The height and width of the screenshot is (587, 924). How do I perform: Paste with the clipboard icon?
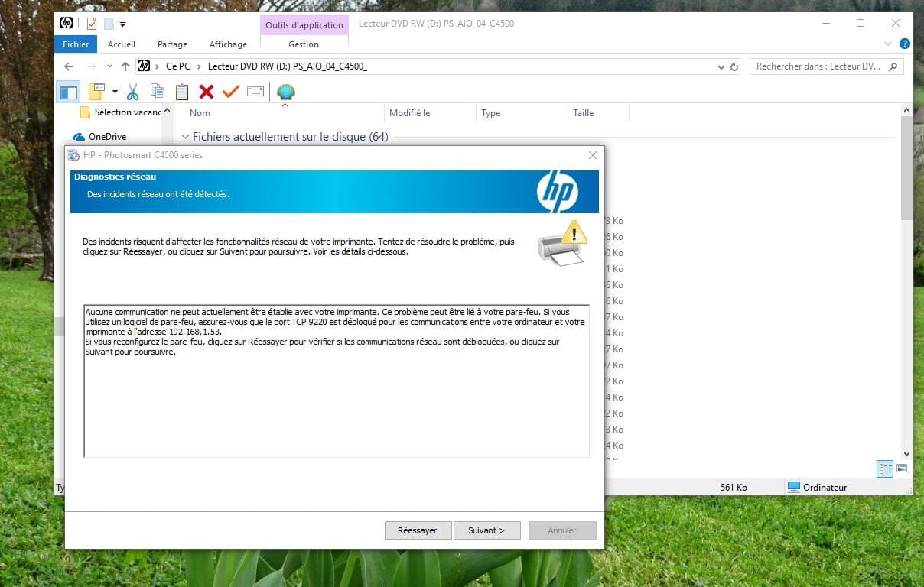pyautogui.click(x=182, y=92)
